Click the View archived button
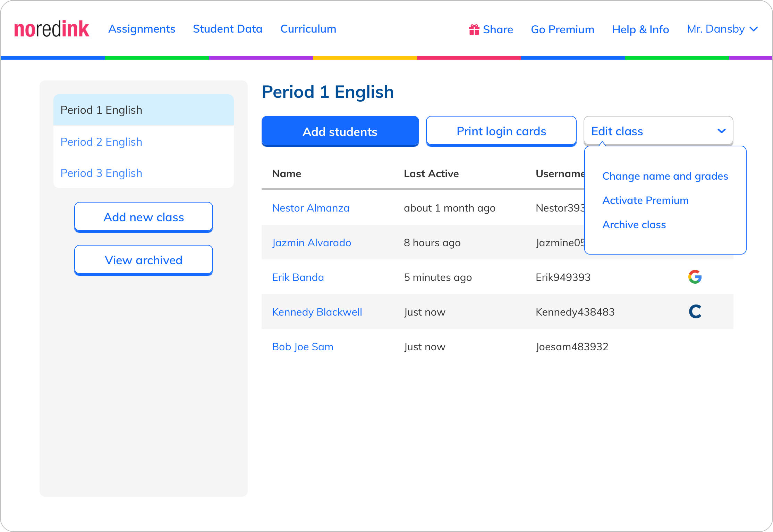Viewport: 773px width, 532px height. 144,260
